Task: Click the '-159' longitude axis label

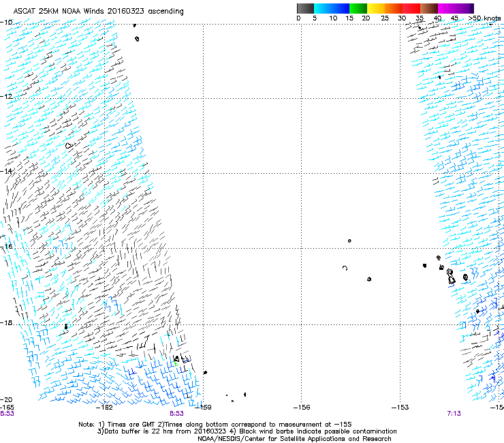Action: 203,408
